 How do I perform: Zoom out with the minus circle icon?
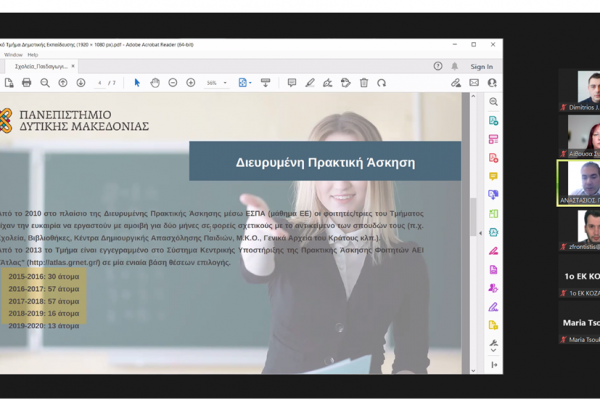click(173, 83)
